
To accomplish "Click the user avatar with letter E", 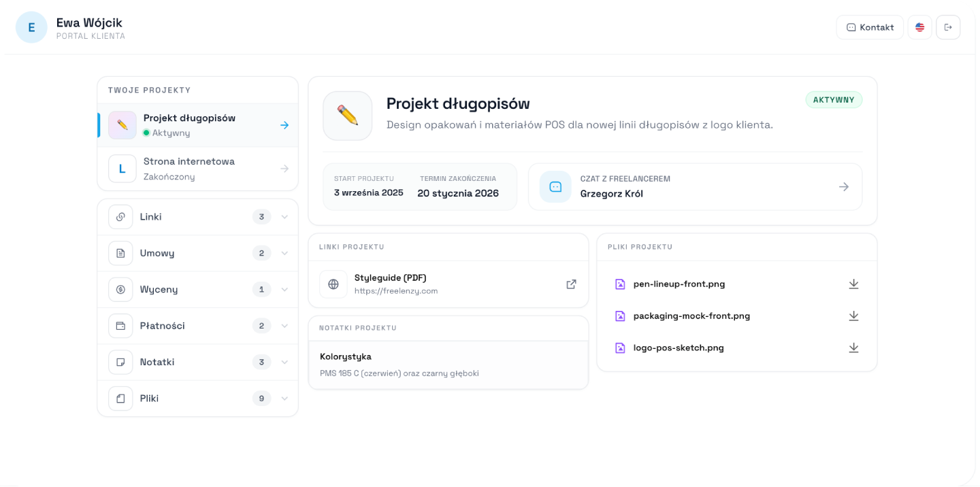I will [31, 27].
